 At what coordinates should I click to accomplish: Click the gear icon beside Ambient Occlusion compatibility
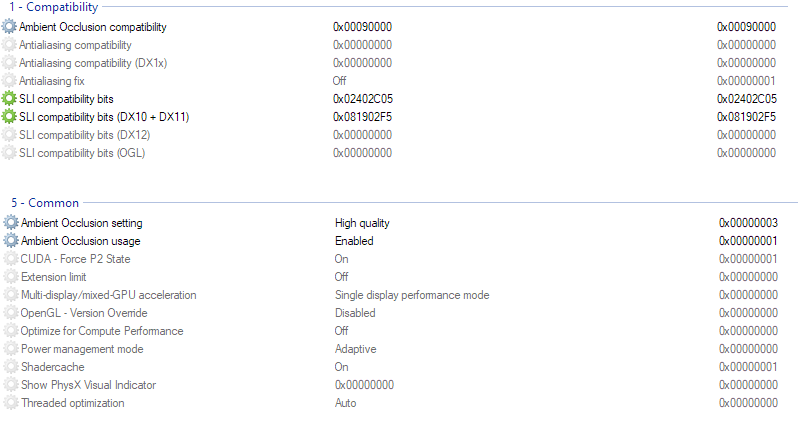tap(10, 27)
